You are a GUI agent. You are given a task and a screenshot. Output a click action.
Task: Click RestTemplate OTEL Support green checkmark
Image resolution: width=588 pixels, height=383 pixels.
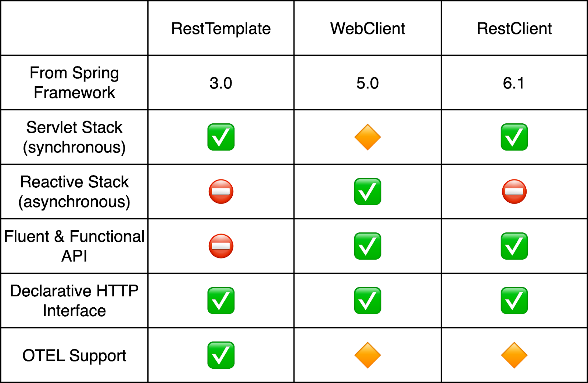[221, 355]
